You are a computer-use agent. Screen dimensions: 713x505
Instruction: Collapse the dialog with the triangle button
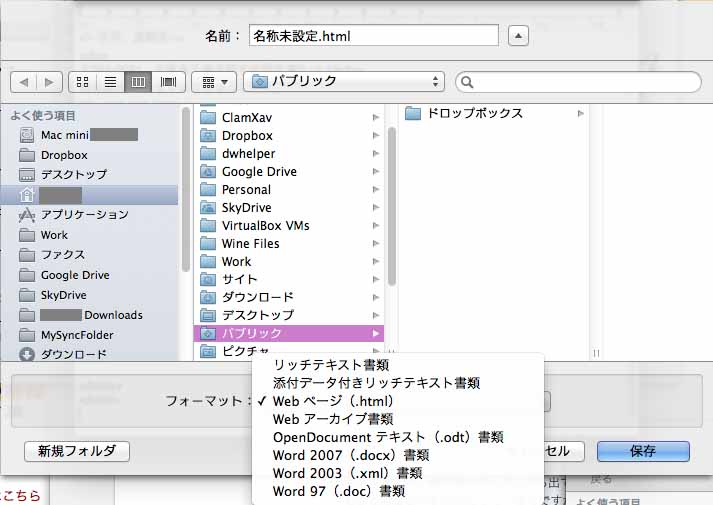click(518, 36)
